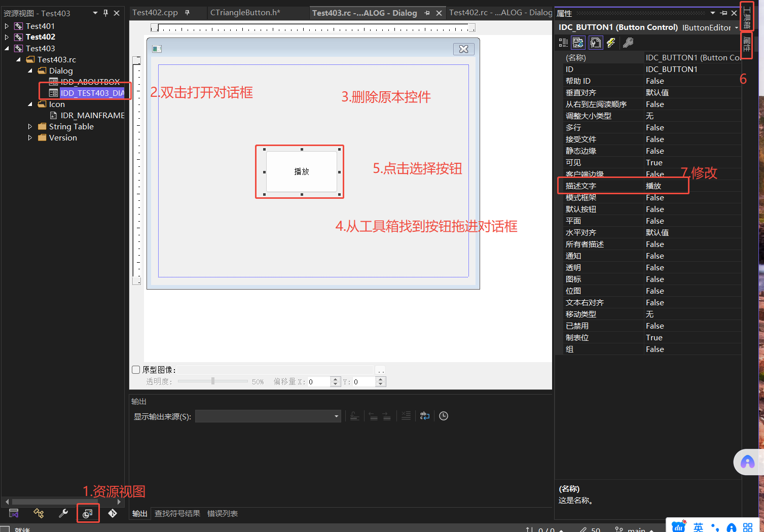This screenshot has width=764, height=532.
Task: Sort properties by category
Action: coord(563,43)
